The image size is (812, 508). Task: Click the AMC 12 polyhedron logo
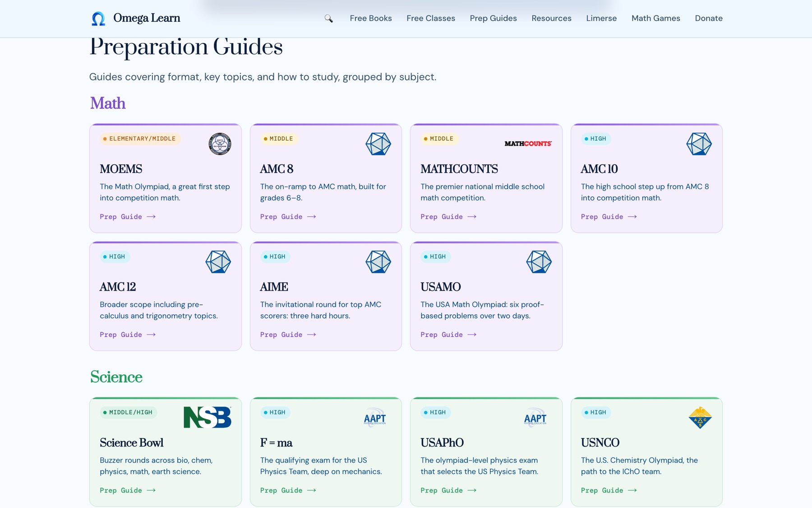point(218,262)
